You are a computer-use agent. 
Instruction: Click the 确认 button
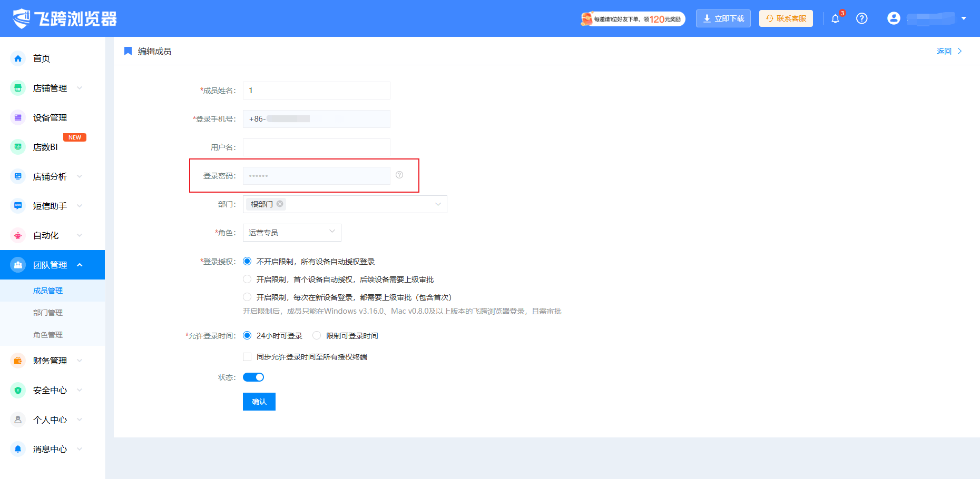[x=259, y=402]
